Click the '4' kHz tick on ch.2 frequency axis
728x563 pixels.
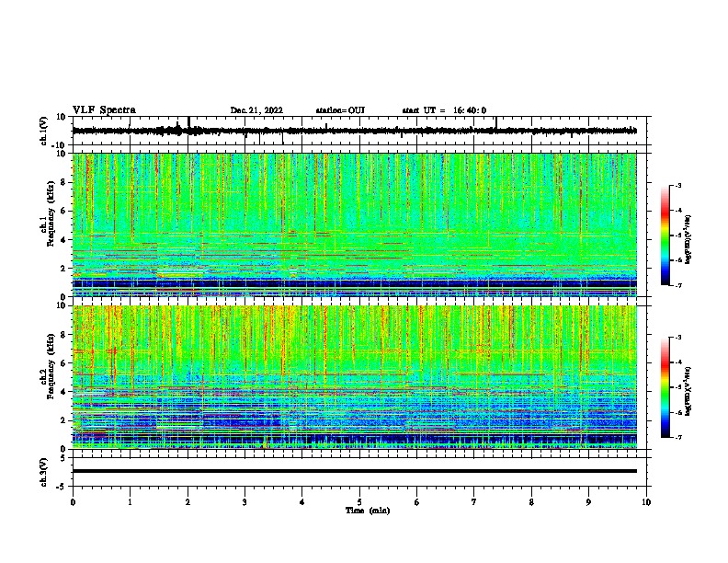pos(63,392)
